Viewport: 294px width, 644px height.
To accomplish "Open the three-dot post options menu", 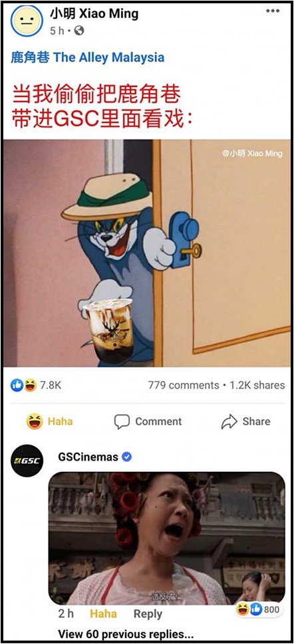I will tap(273, 11).
